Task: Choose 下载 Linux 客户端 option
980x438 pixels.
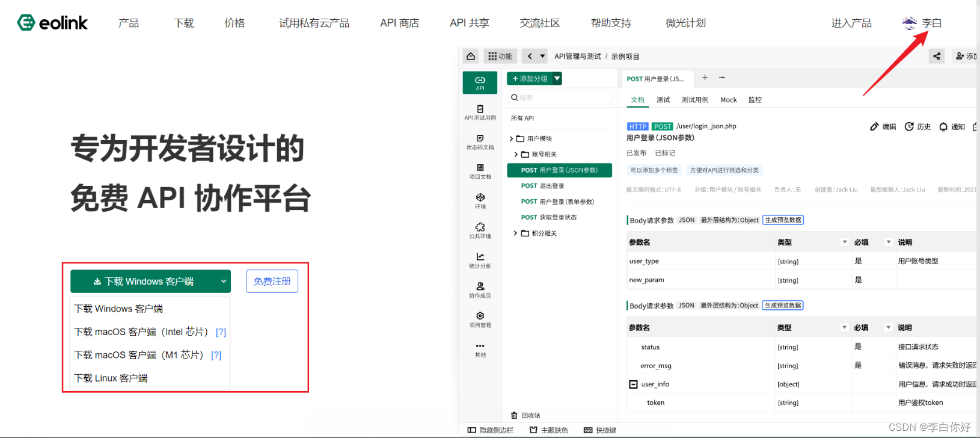Action: (111, 378)
